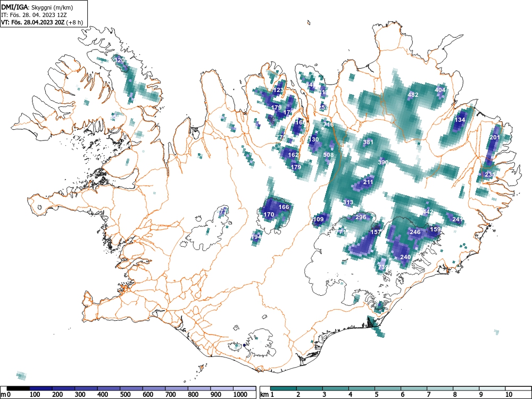Click the '381' visibility value on the map
Image resolution: width=532 pixels, height=399 pixels.
click(x=368, y=142)
